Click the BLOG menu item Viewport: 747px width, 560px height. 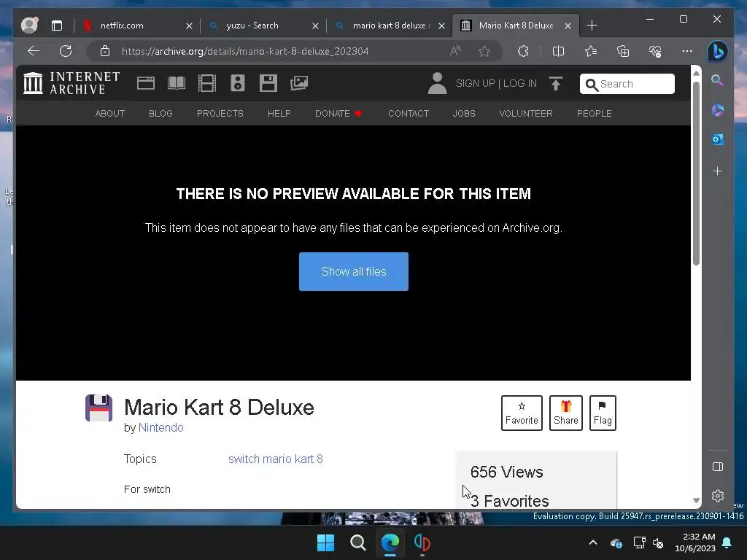(x=160, y=113)
